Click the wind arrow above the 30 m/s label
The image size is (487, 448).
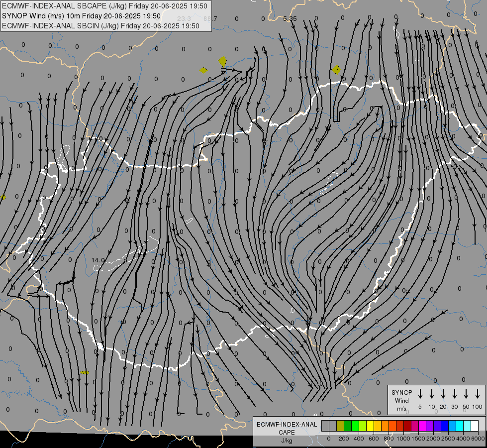tap(454, 393)
